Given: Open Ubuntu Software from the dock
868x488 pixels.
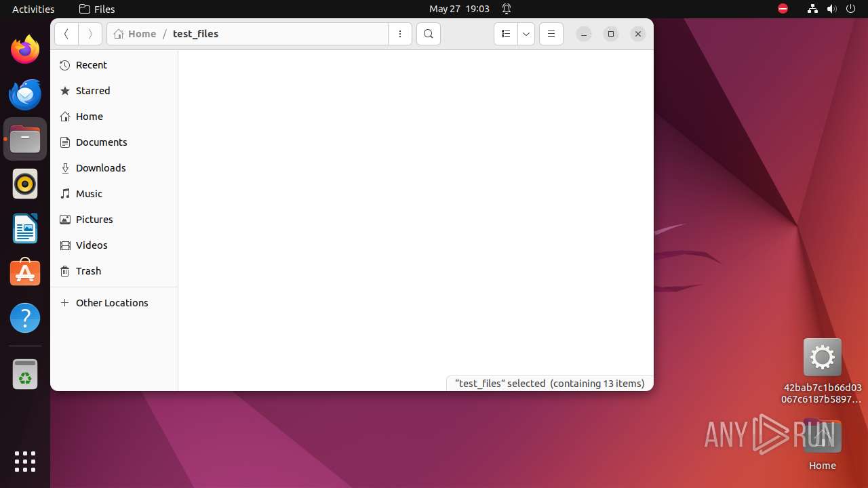Looking at the screenshot, I should click(x=25, y=273).
